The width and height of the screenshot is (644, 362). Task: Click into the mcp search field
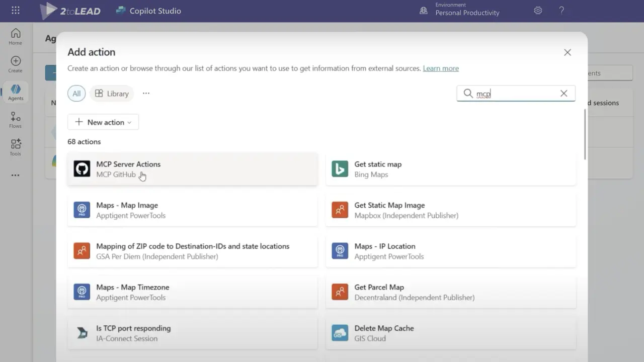click(516, 94)
